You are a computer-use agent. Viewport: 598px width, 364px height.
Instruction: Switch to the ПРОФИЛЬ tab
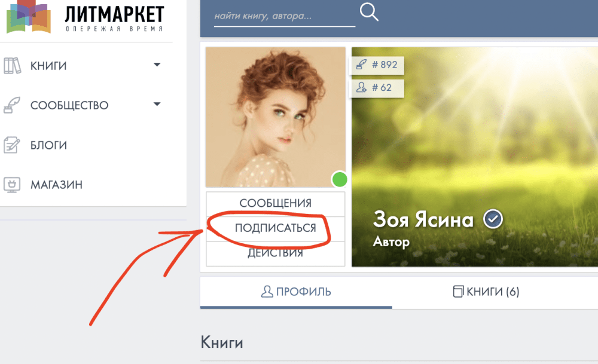coord(296,292)
